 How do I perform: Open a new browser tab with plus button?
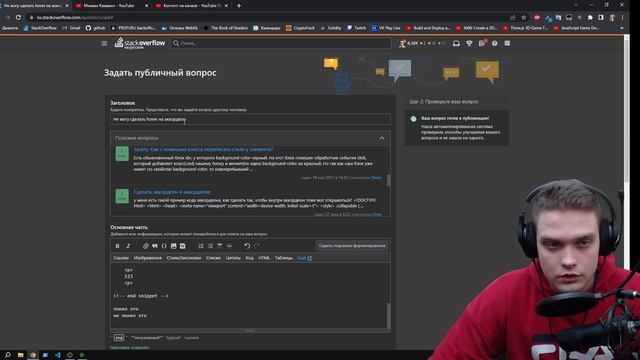click(239, 6)
